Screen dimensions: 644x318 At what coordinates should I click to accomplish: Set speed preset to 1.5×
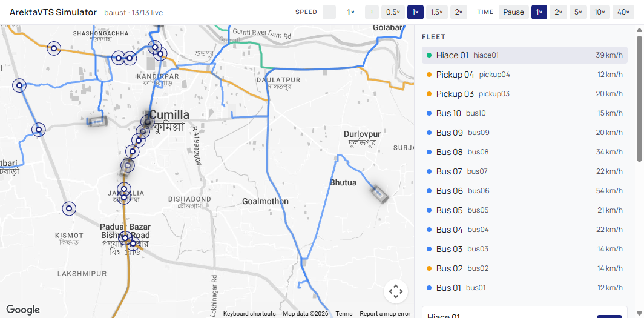coord(436,12)
